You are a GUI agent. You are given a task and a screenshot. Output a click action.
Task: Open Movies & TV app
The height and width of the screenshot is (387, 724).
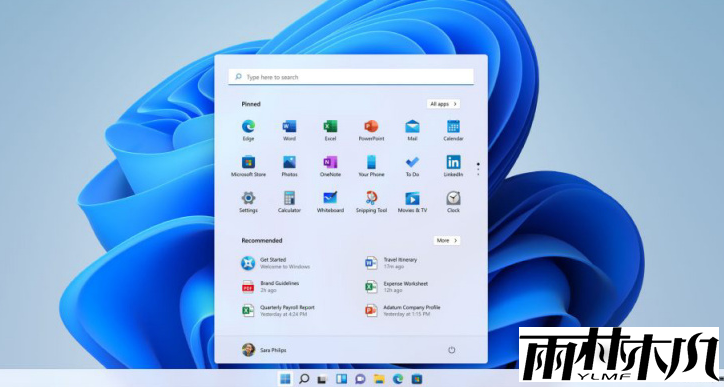412,202
